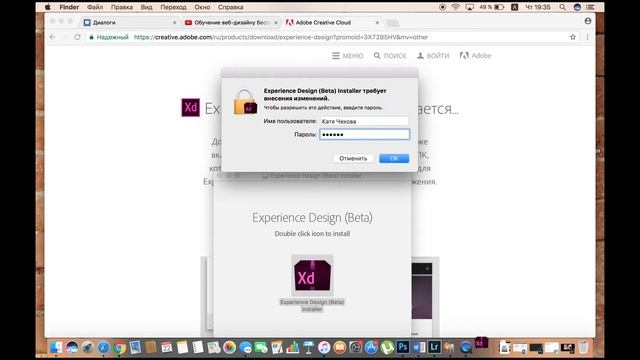This screenshot has height=360, width=640.
Task: Bookmark this page with the star
Action: tap(573, 37)
